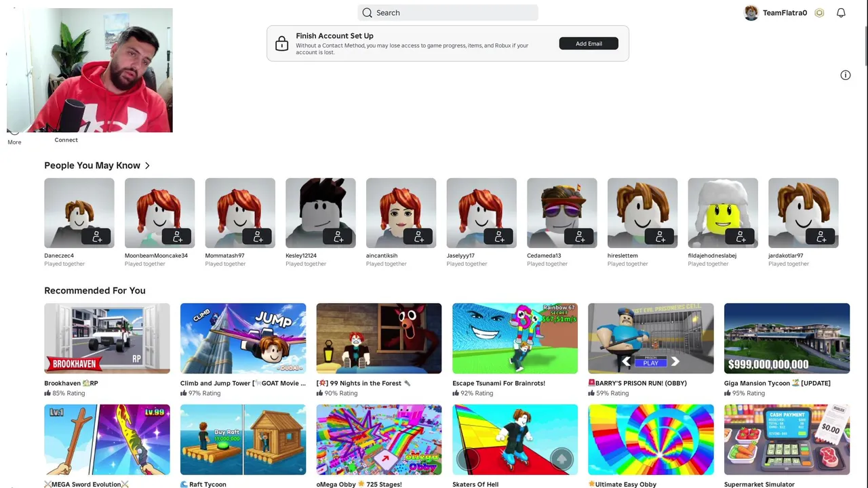
Task: Open the notifications bell
Action: [x=841, y=13]
